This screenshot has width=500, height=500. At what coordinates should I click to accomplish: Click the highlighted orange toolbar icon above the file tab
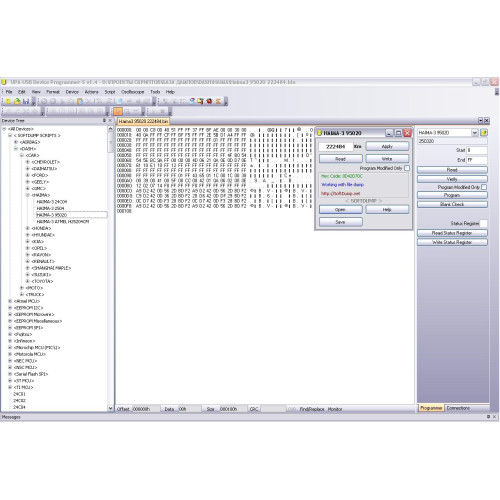coord(118,111)
